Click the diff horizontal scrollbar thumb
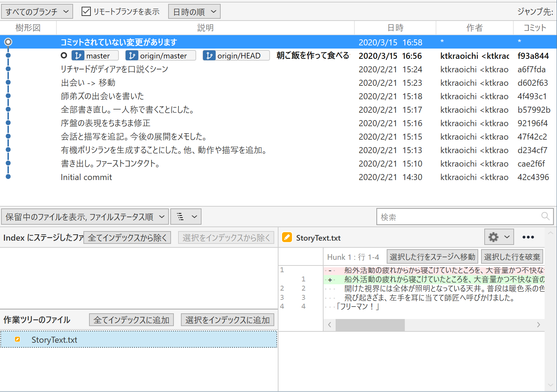 click(370, 325)
